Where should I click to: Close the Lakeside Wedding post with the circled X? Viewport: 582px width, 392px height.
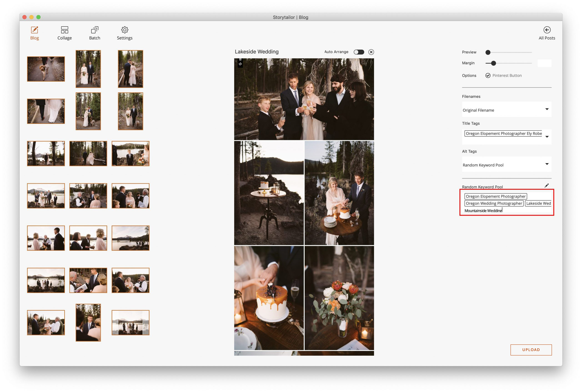[371, 52]
